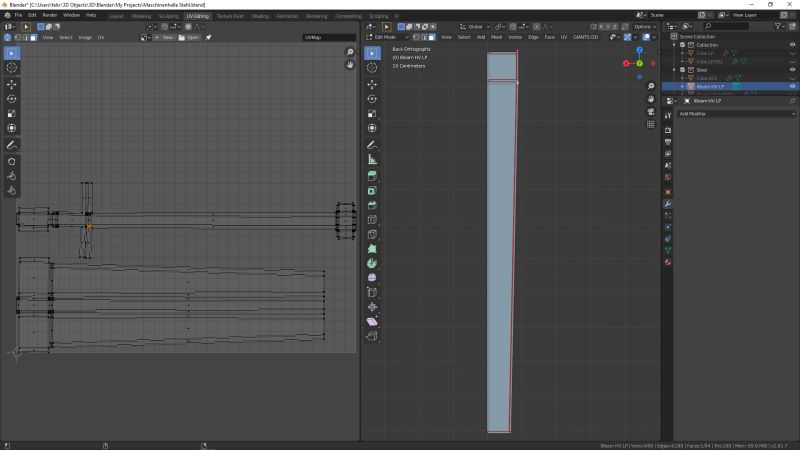Image resolution: width=800 pixels, height=450 pixels.
Task: Select the Cursor tool in UV editor toolbar
Action: click(12, 67)
